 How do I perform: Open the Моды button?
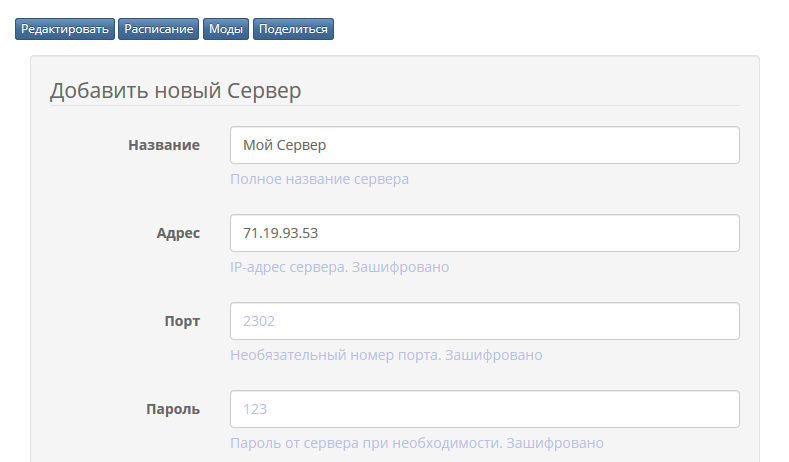226,29
